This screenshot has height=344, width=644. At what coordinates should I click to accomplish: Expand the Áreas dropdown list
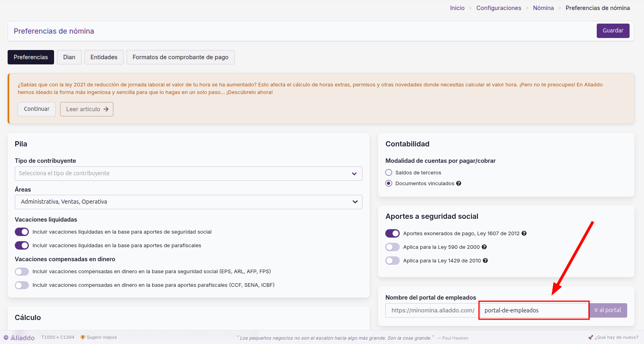click(x=189, y=202)
